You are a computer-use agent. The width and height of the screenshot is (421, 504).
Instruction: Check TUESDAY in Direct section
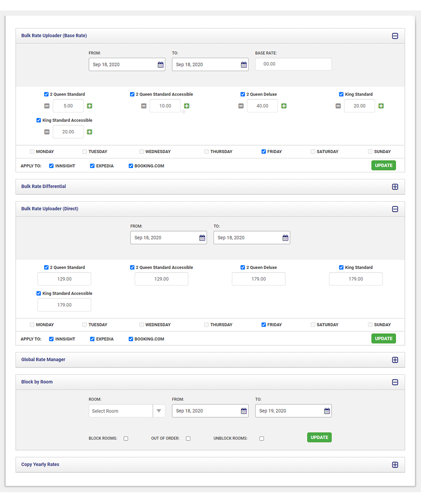tap(84, 325)
